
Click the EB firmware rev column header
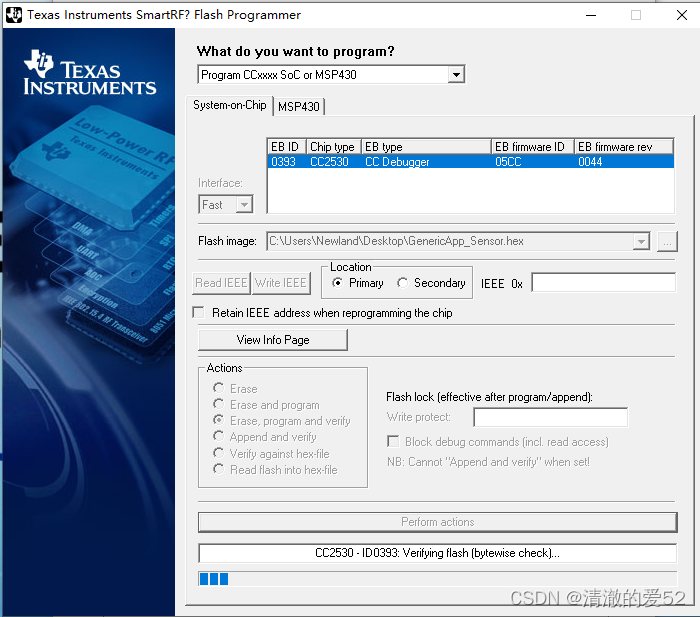click(624, 147)
